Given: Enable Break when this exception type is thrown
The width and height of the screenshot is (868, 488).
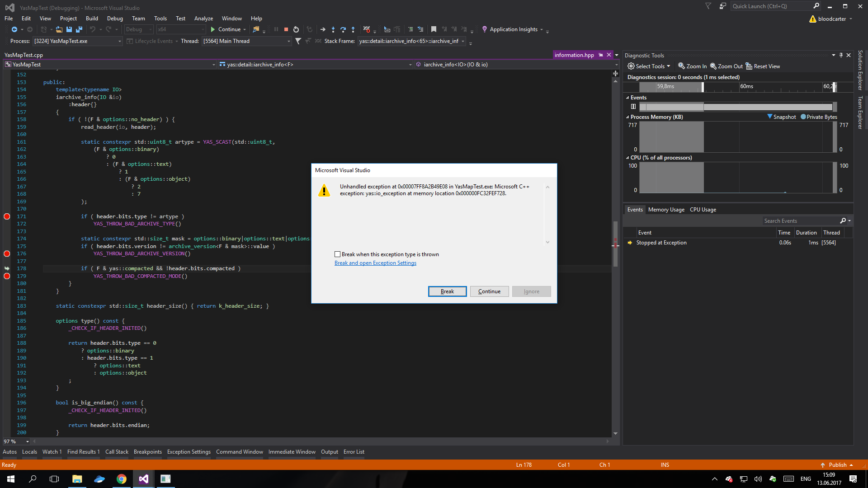Looking at the screenshot, I should pyautogui.click(x=337, y=254).
